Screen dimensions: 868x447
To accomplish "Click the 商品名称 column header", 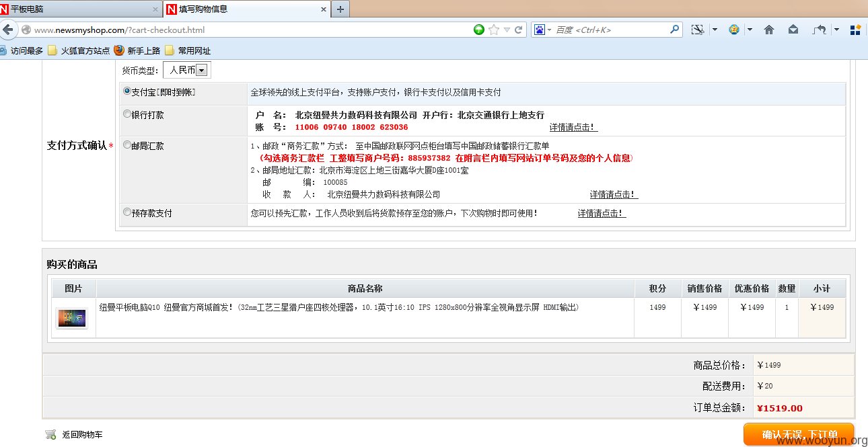I will click(x=365, y=288).
